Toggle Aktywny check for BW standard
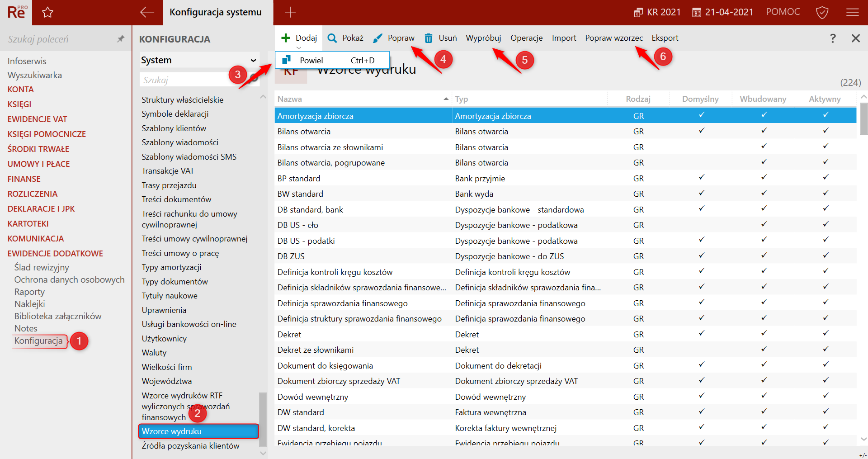 pos(826,193)
